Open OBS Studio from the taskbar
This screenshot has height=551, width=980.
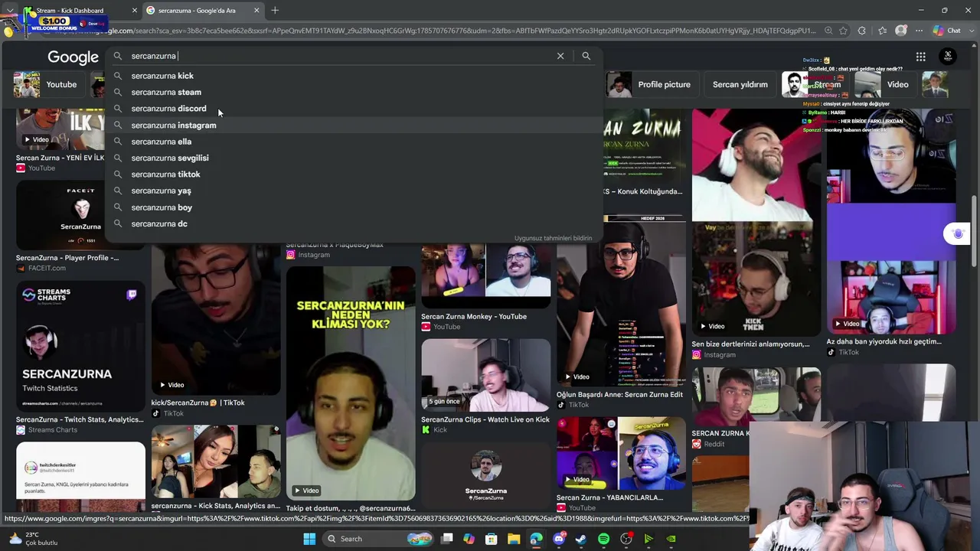[626, 539]
